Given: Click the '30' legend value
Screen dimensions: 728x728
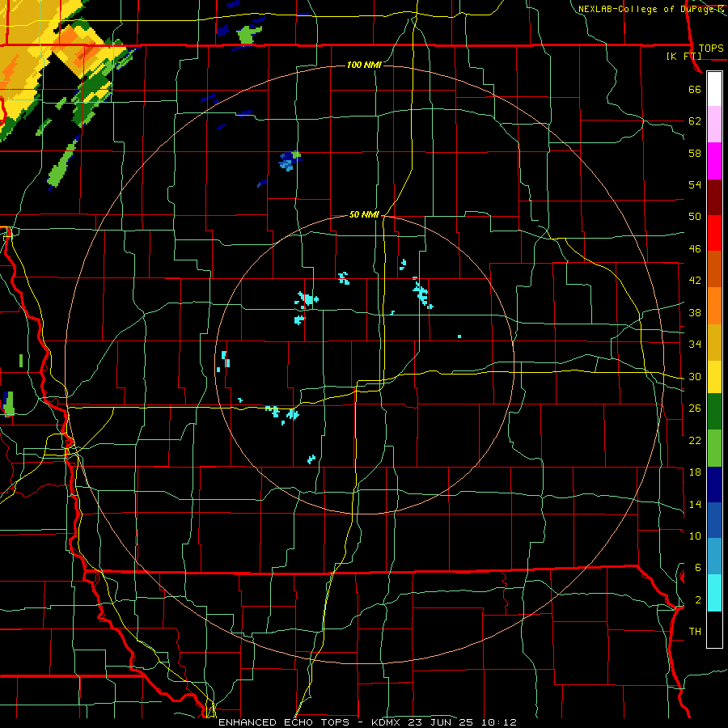Looking at the screenshot, I should (695, 376).
